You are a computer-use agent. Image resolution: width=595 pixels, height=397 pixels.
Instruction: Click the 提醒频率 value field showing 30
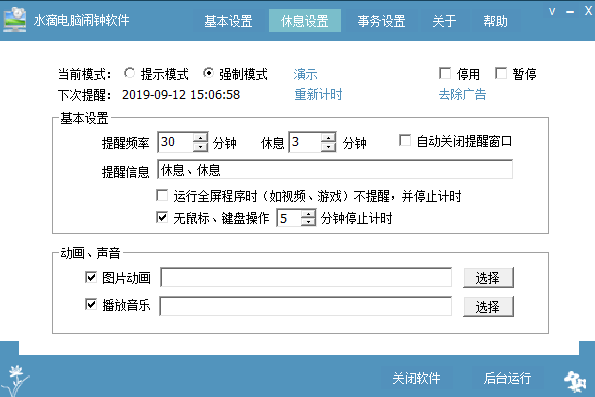(x=176, y=142)
